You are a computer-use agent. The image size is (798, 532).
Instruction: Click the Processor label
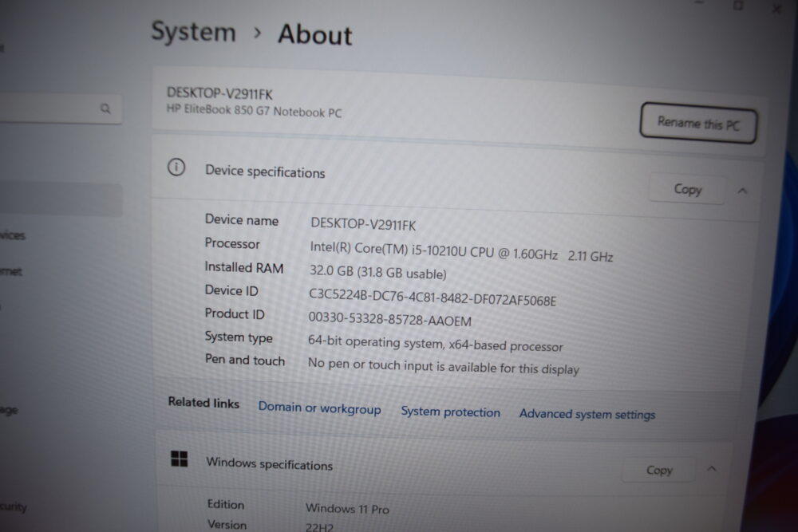232,243
